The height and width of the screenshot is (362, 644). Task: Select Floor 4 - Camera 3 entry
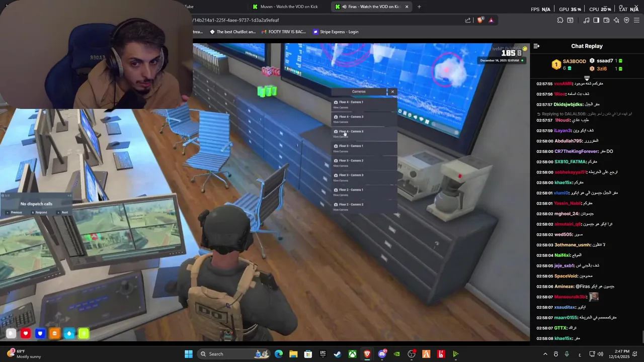pyautogui.click(x=364, y=134)
